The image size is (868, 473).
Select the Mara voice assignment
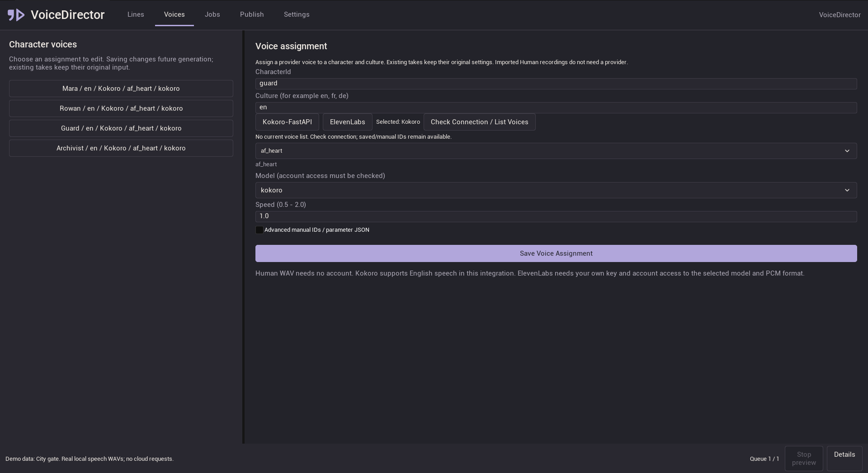click(x=121, y=89)
